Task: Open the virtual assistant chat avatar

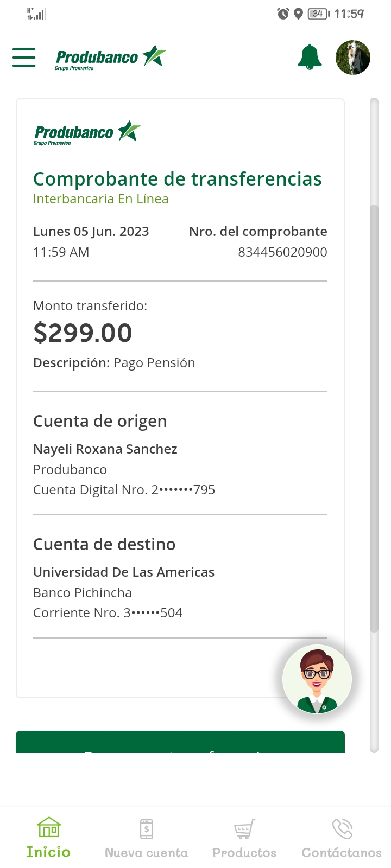Action: click(x=317, y=679)
